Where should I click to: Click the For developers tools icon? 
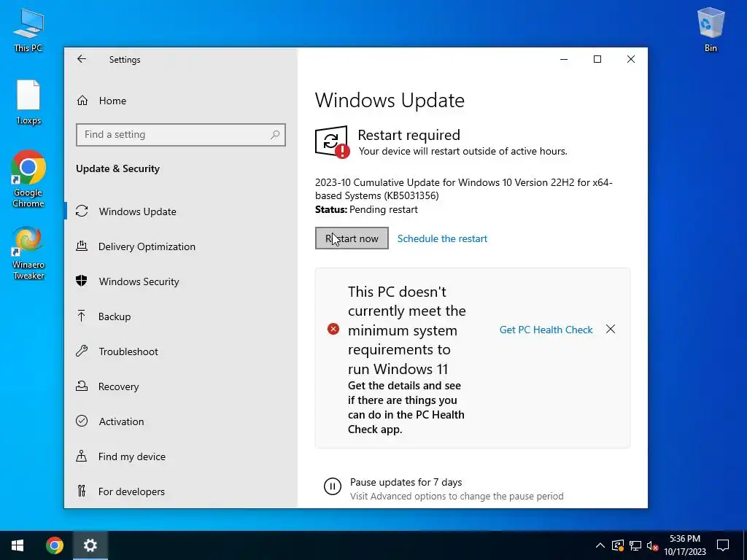[82, 491]
